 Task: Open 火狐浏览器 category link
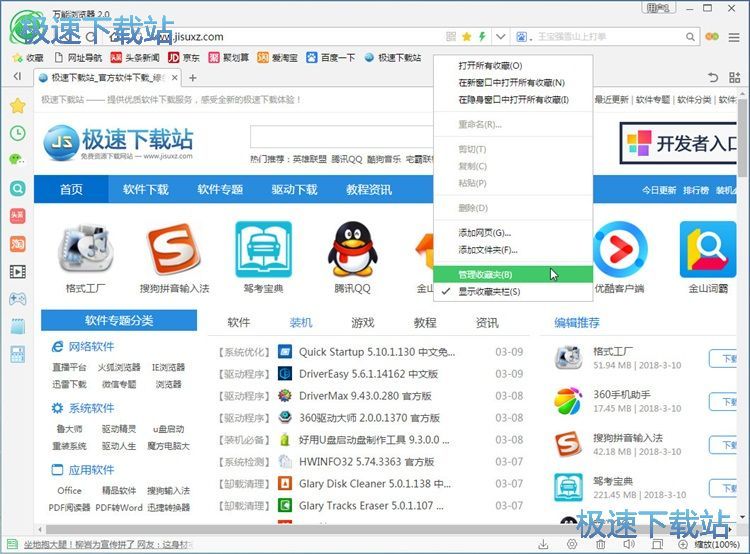coord(119,367)
